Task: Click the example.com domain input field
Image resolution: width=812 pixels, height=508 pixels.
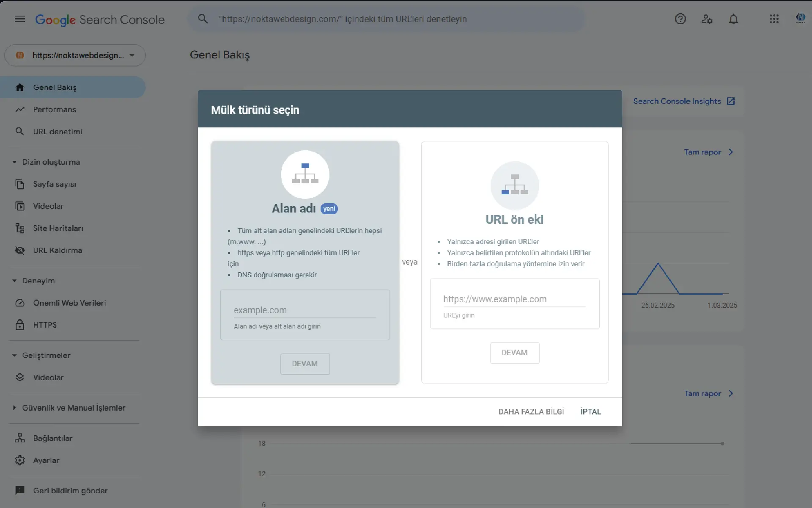Action: pyautogui.click(x=304, y=310)
